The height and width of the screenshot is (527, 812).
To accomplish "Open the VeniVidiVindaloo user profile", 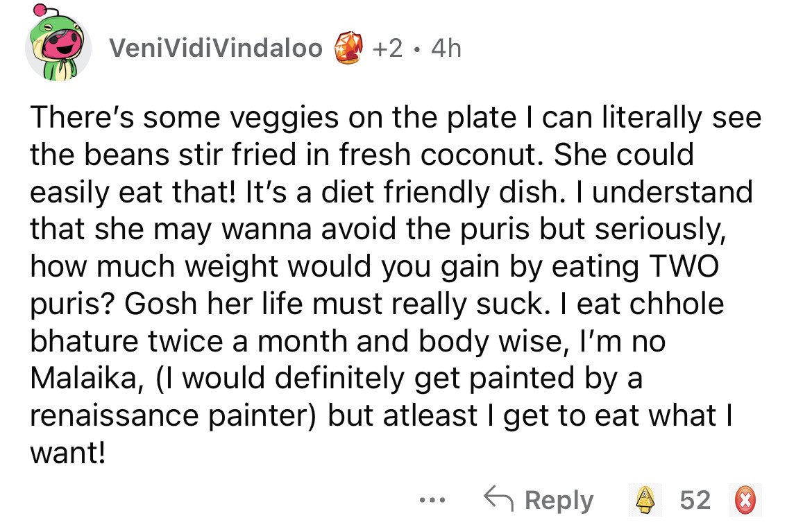I will (x=216, y=49).
